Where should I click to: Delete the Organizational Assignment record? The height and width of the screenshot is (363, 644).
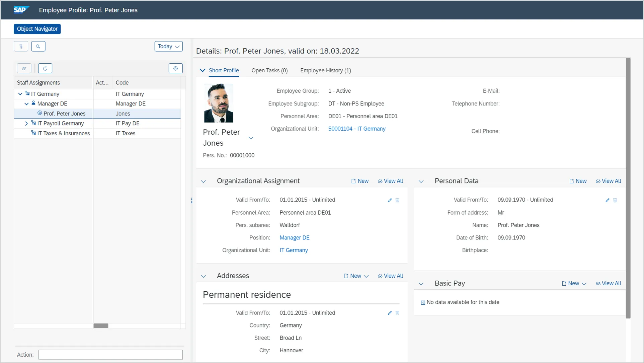tap(397, 200)
